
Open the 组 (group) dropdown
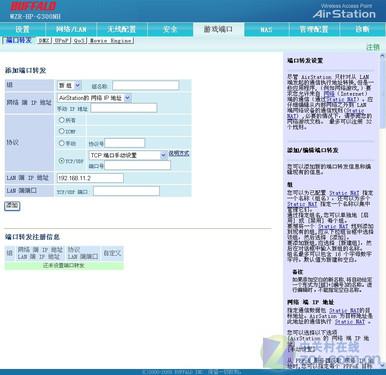69,85
